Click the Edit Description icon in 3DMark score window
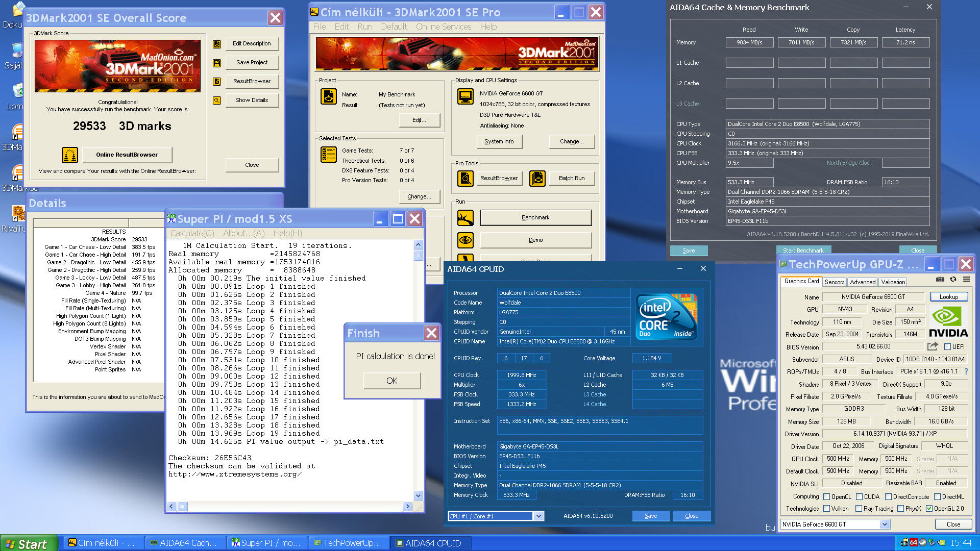The width and height of the screenshot is (980, 551). (x=217, y=44)
